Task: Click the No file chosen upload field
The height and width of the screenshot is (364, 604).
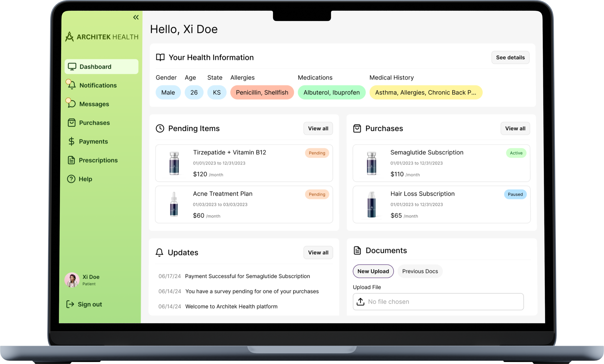Action: (x=438, y=302)
